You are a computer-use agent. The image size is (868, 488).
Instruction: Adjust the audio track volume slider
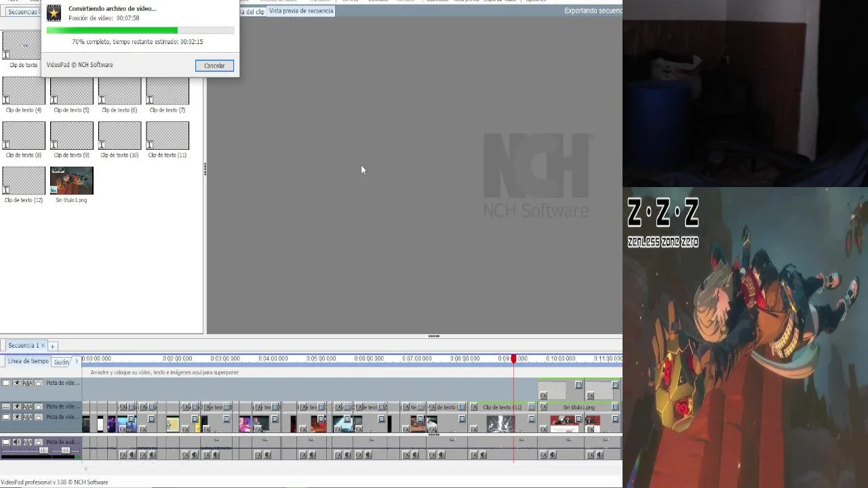(43, 451)
